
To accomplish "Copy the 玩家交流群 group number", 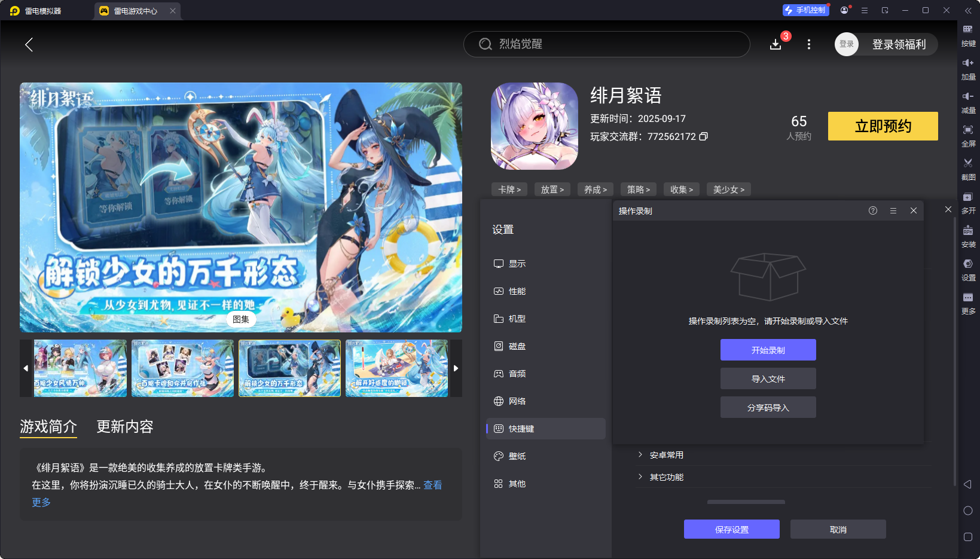I will coord(703,136).
